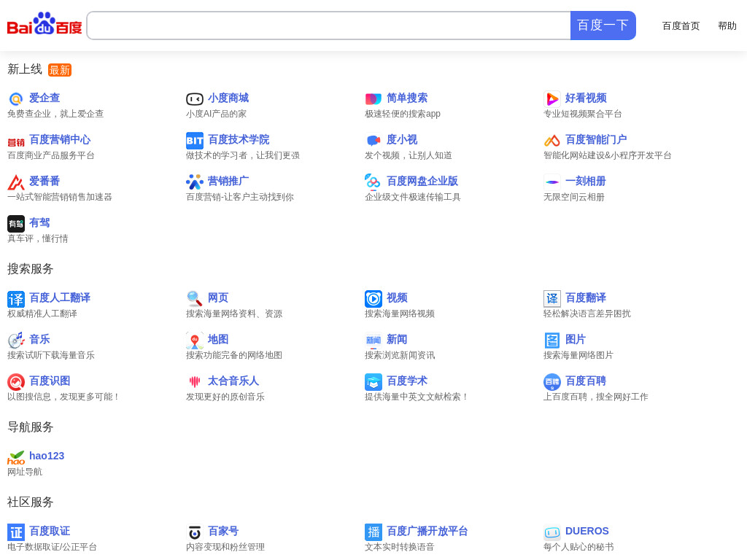The height and width of the screenshot is (560, 747).
Task: Click the 新闻 icon
Action: pyautogui.click(x=373, y=341)
